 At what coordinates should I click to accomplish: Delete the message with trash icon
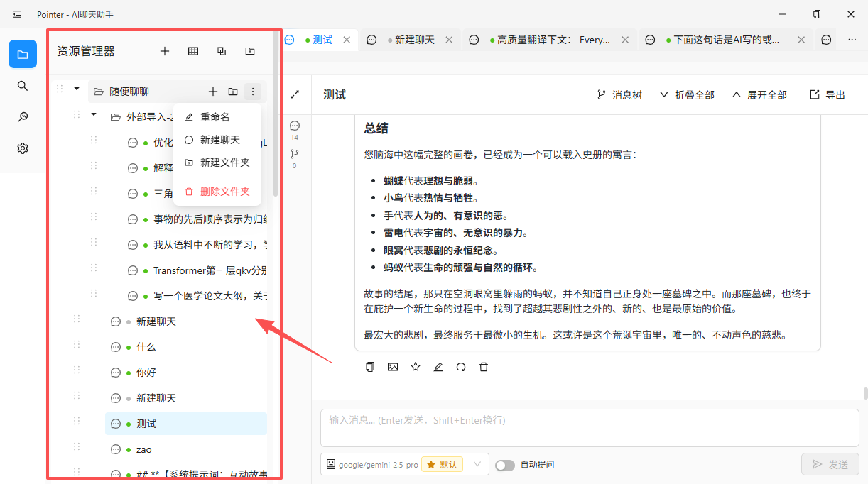tap(484, 367)
